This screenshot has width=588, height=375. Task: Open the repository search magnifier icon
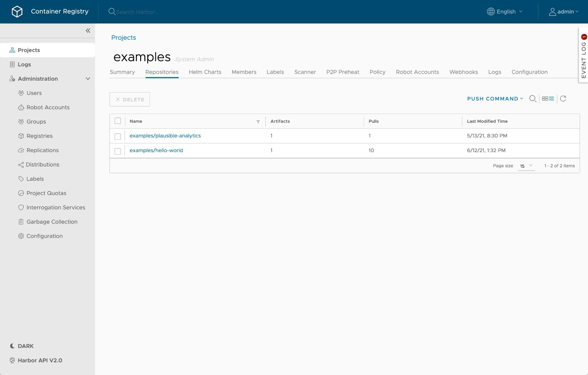(533, 99)
